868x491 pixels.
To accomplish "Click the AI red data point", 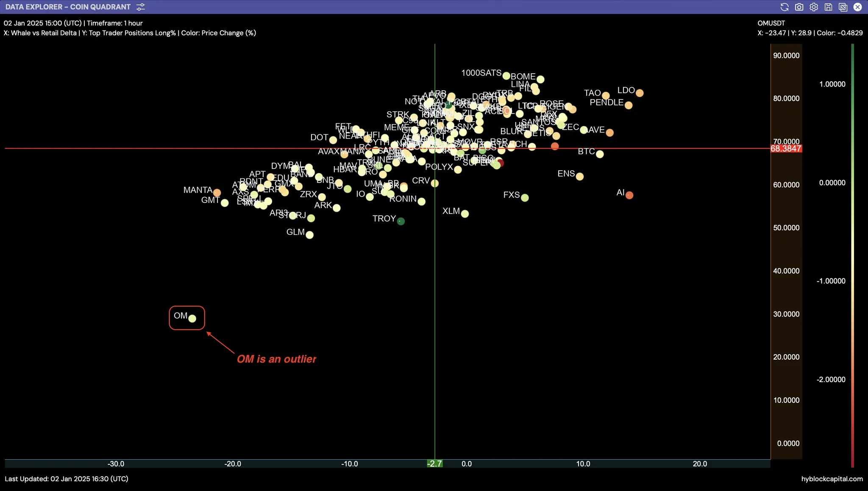I will click(x=629, y=195).
